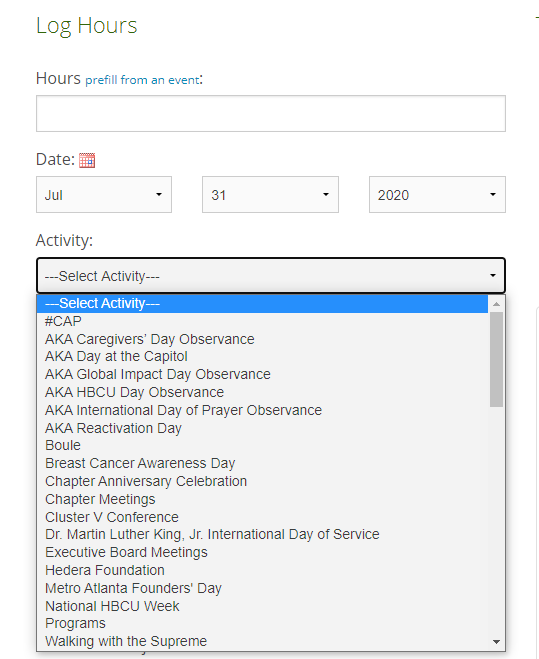This screenshot has height=659, width=539.
Task: Click the prefill from an event link
Action: pos(142,80)
